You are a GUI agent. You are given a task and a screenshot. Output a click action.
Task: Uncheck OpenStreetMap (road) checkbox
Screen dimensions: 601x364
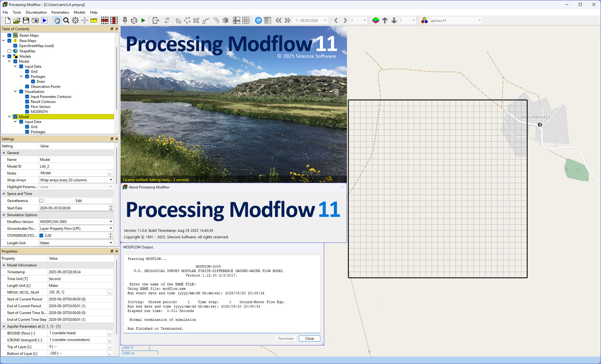click(x=15, y=46)
